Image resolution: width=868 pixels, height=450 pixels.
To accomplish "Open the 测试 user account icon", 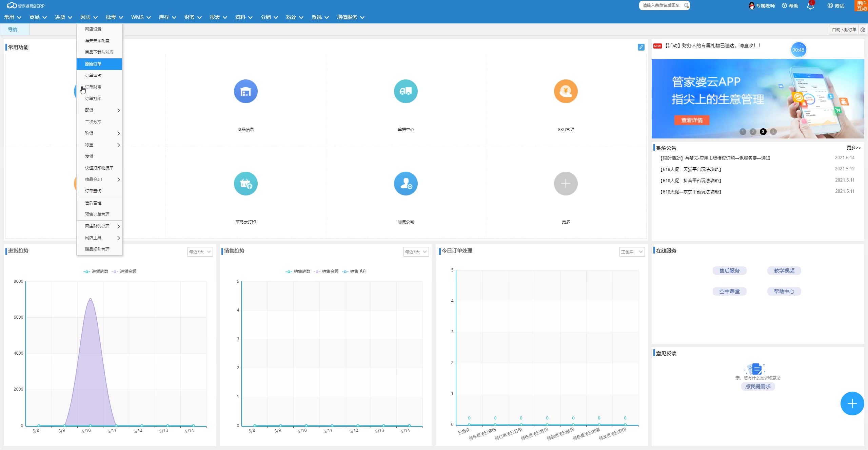I will coord(830,5).
